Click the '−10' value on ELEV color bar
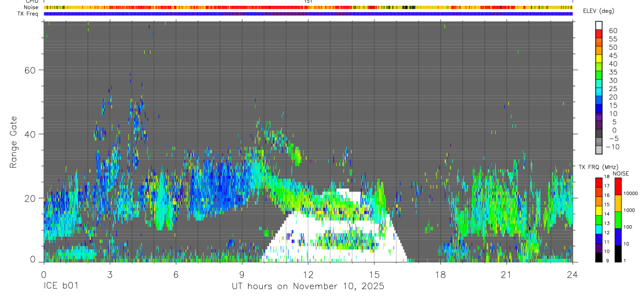 pos(612,147)
